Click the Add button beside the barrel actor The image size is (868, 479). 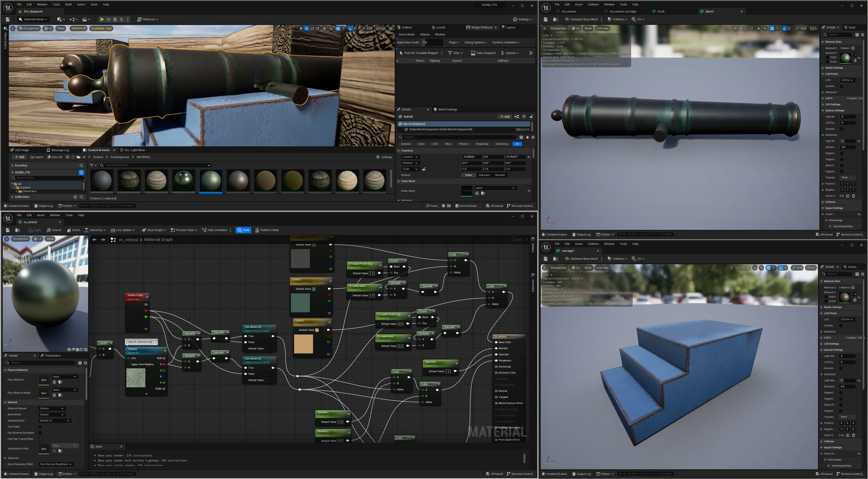505,117
